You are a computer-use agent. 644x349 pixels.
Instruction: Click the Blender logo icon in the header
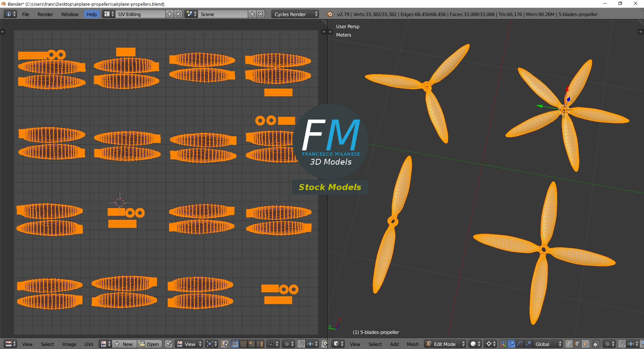click(x=329, y=14)
